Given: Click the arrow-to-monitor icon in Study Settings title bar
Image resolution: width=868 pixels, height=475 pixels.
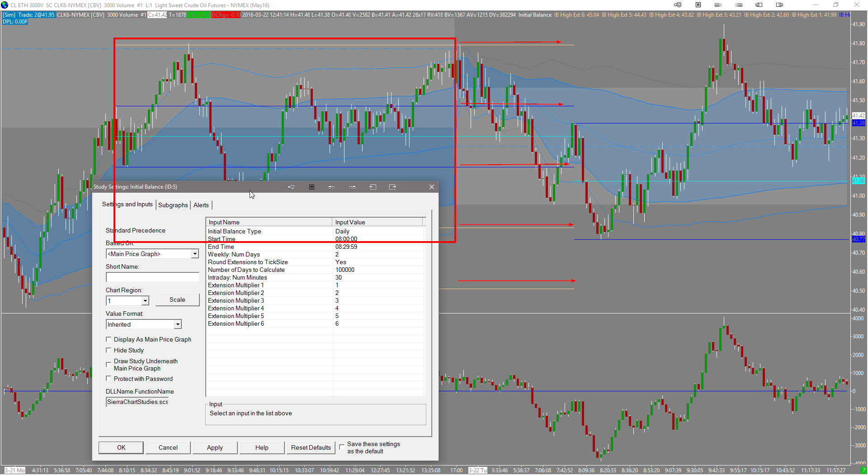Looking at the screenshot, I should [291, 187].
